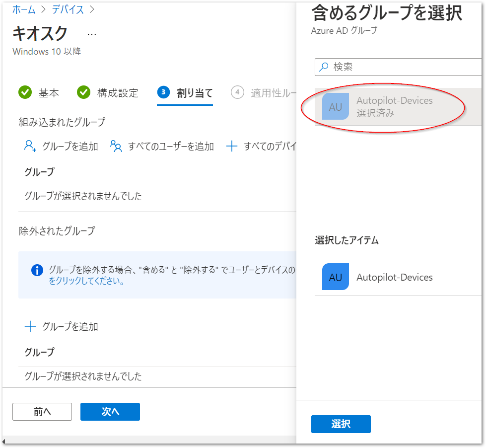Click the 'すべてのユーザーを追加' people icon
This screenshot has height=448, width=486.
[x=116, y=146]
